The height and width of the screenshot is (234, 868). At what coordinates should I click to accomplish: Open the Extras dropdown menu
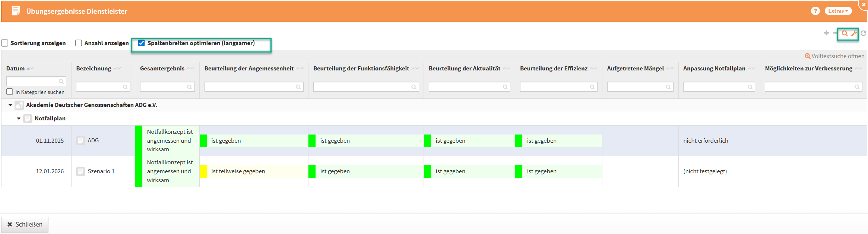(x=838, y=11)
